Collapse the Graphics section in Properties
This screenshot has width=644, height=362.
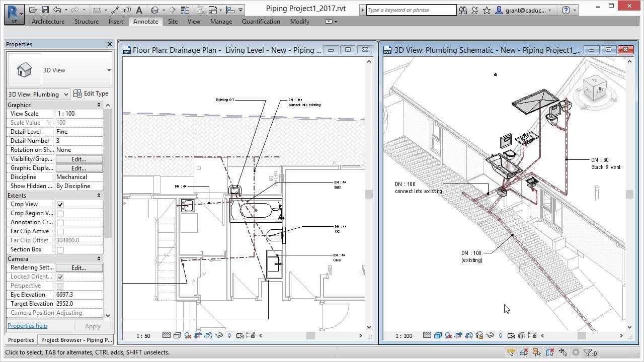[99, 105]
